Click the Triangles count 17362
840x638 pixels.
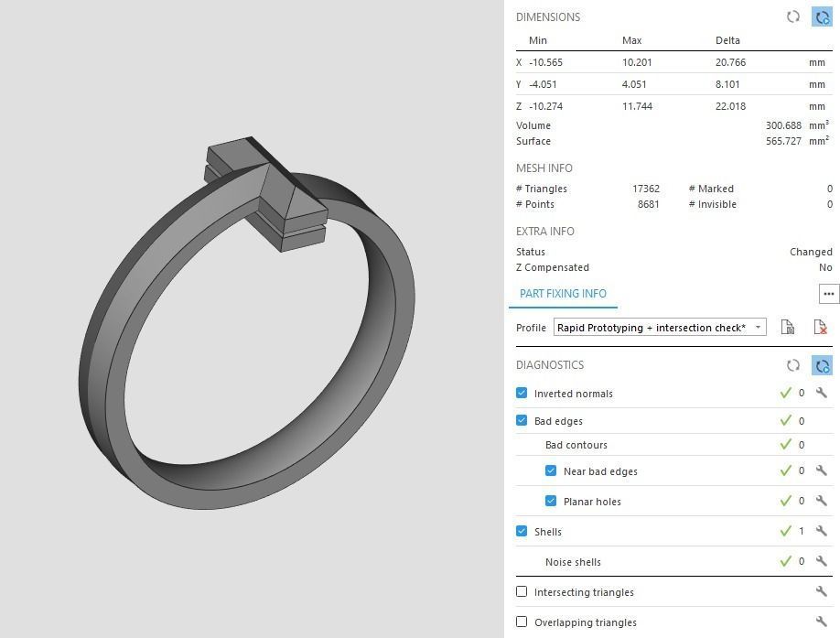(x=646, y=189)
